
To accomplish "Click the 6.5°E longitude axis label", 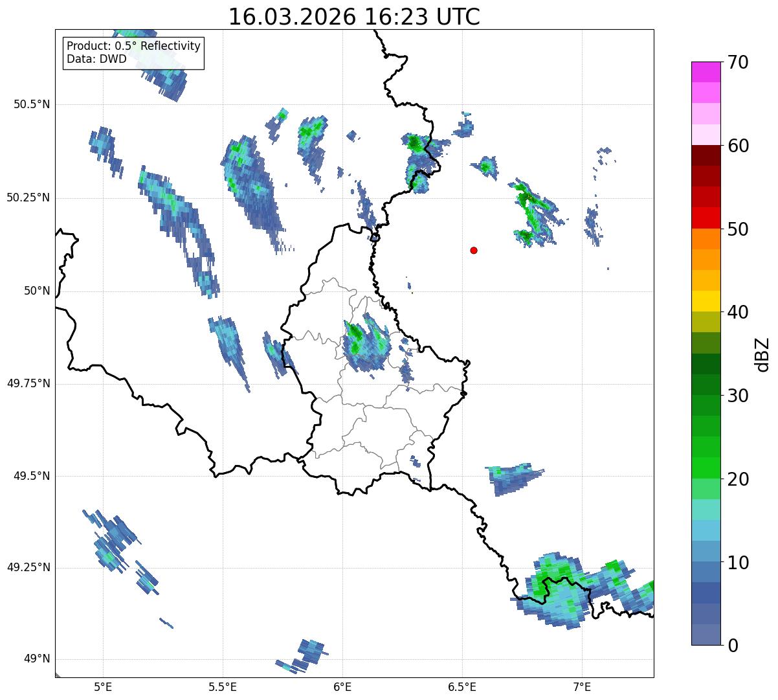I will tap(462, 687).
